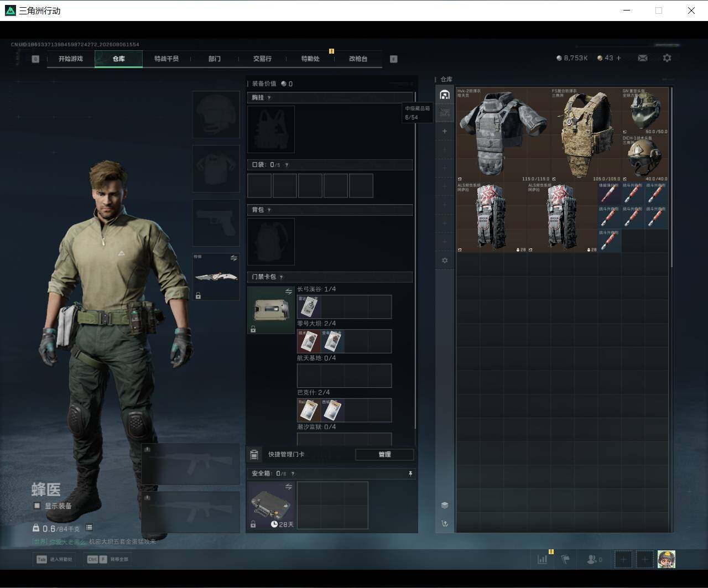Toggle the 显示装备 checkbox
This screenshot has width=708, height=588.
pyautogui.click(x=37, y=506)
